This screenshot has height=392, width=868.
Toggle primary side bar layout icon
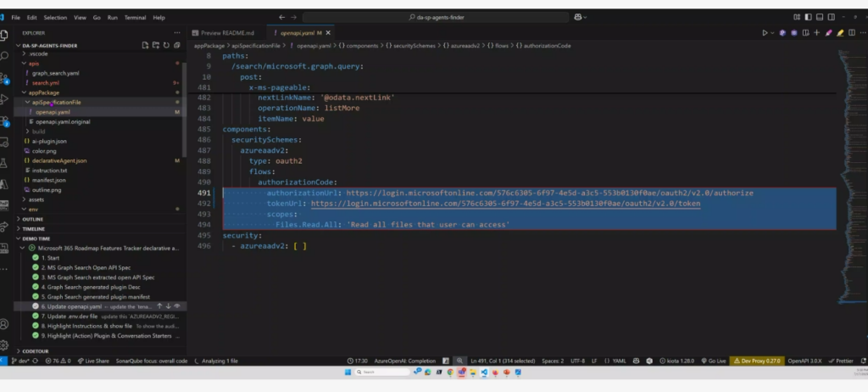pos(808,17)
